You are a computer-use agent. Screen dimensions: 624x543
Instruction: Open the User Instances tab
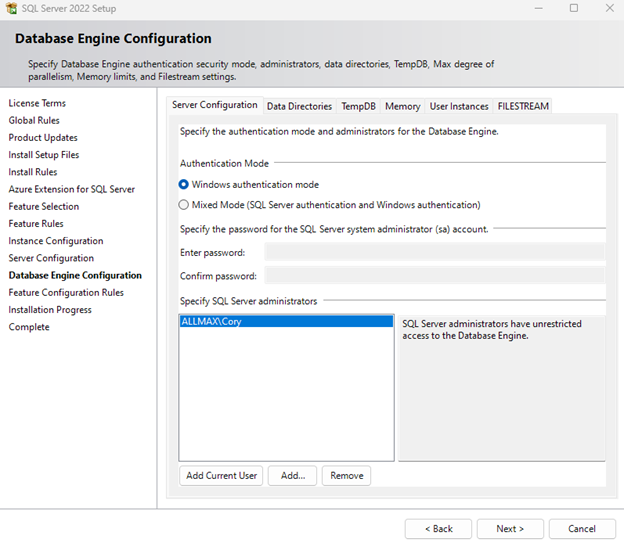click(x=459, y=106)
